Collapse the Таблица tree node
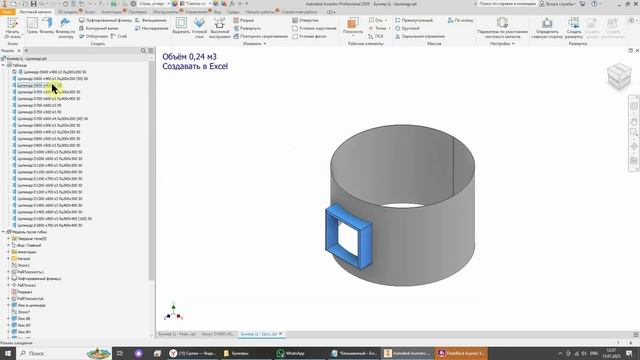Image resolution: width=640 pixels, height=360 pixels. (x=3, y=65)
